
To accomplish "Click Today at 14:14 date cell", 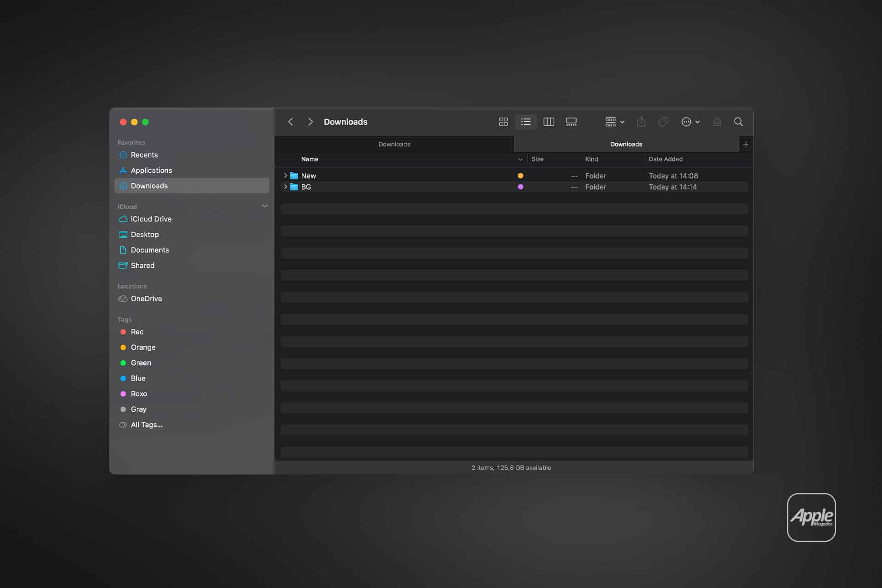I will pos(673,187).
